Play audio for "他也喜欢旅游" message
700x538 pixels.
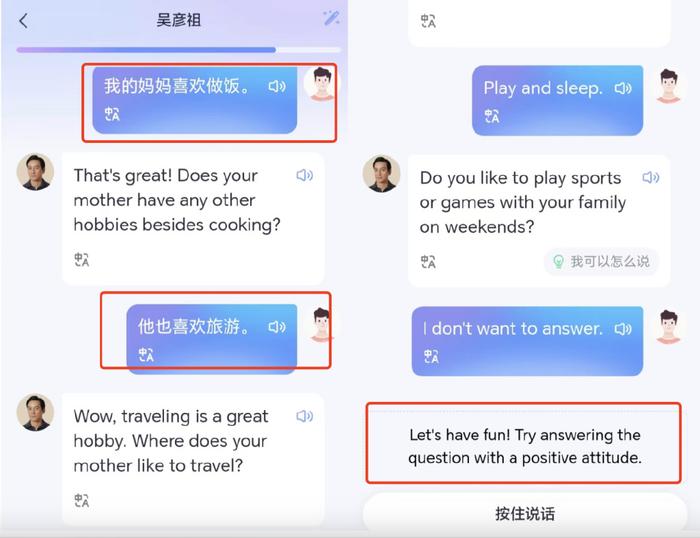point(277,327)
